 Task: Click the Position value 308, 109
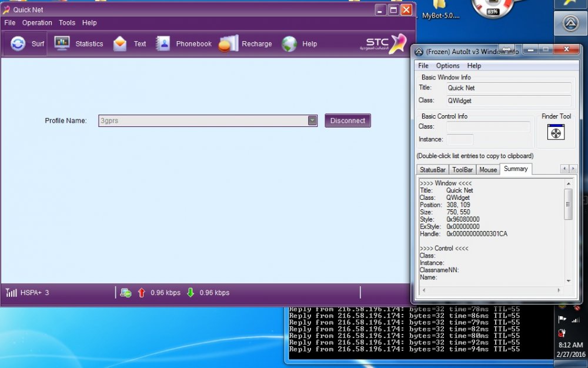458,205
